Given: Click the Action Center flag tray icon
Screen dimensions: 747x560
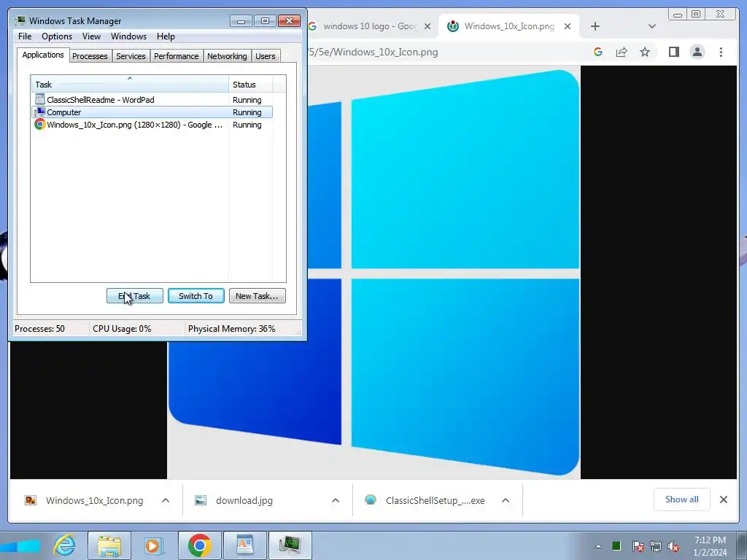Looking at the screenshot, I should (638, 546).
